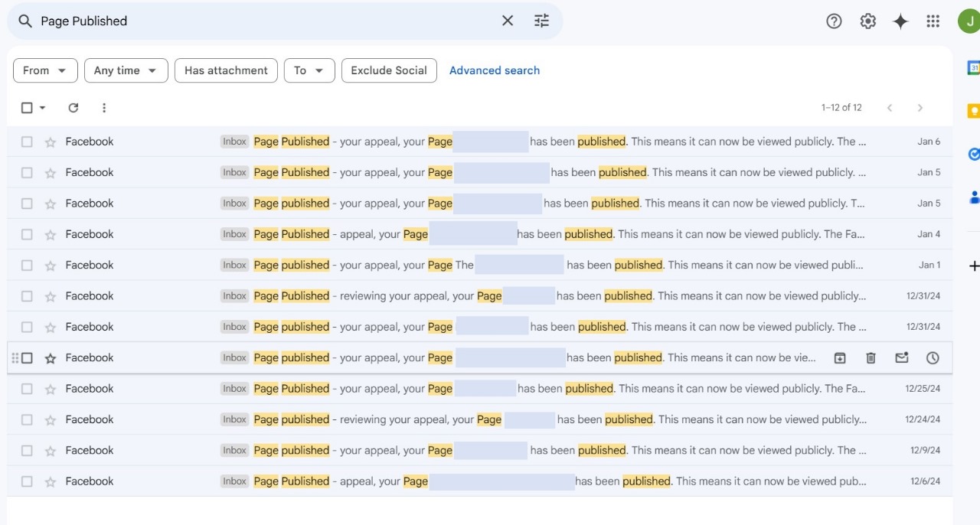The width and height of the screenshot is (980, 525).
Task: Clear the search with the X icon
Action: click(x=508, y=21)
